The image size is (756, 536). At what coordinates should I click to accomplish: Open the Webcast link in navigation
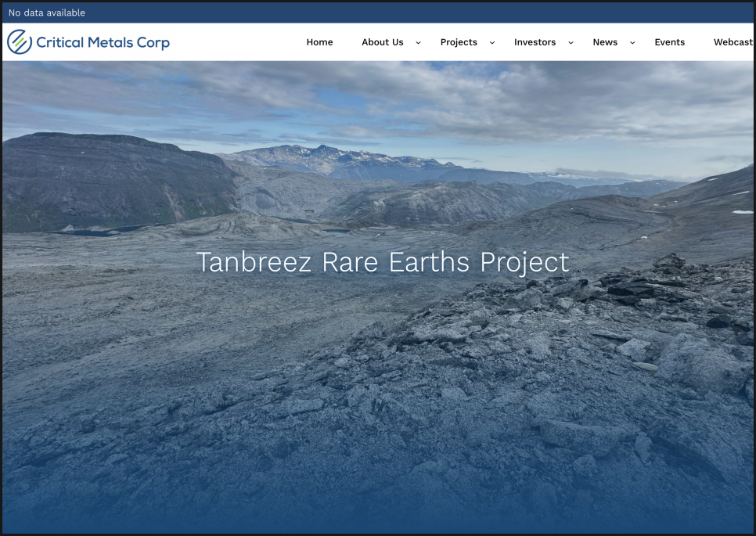[x=733, y=42]
